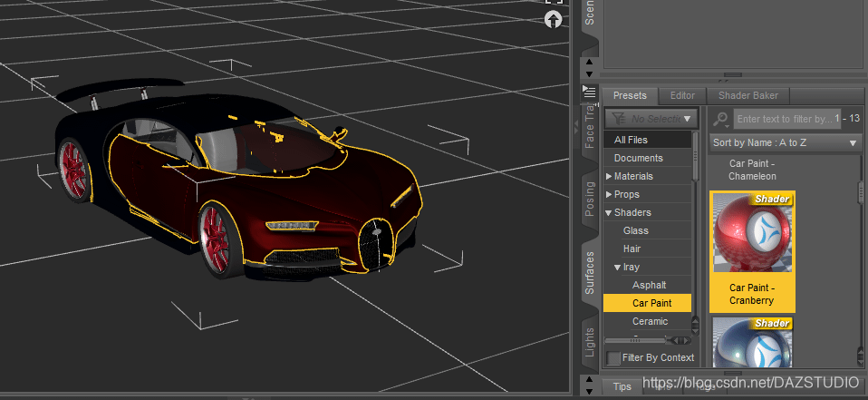This screenshot has width=868, height=400.
Task: Open the Posing side tab
Action: coord(590,199)
